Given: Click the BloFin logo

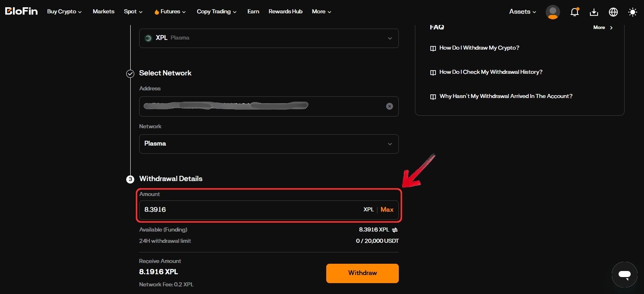Looking at the screenshot, I should pyautogui.click(x=21, y=11).
